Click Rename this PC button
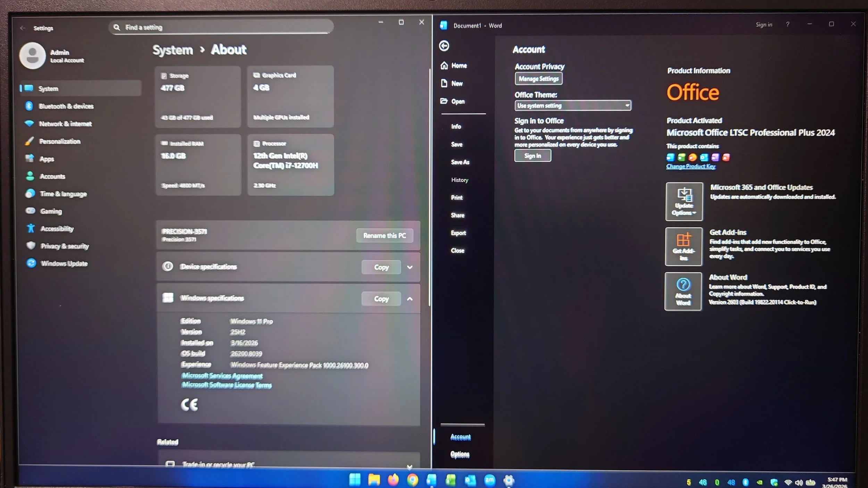The image size is (868, 488). click(384, 236)
